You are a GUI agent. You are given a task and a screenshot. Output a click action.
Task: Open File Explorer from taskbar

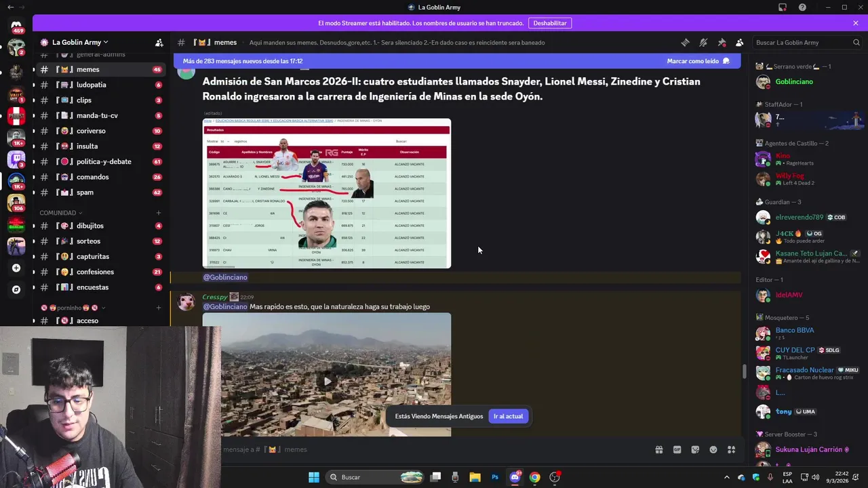tap(475, 477)
